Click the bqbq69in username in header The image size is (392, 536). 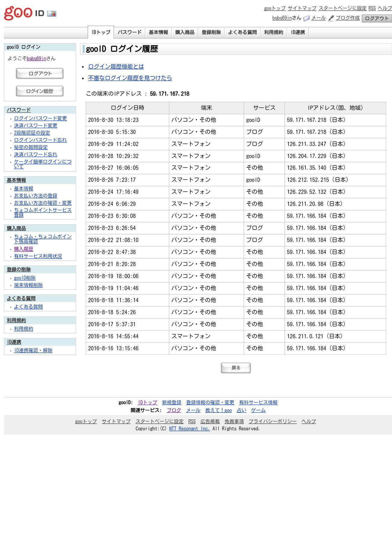tap(282, 18)
